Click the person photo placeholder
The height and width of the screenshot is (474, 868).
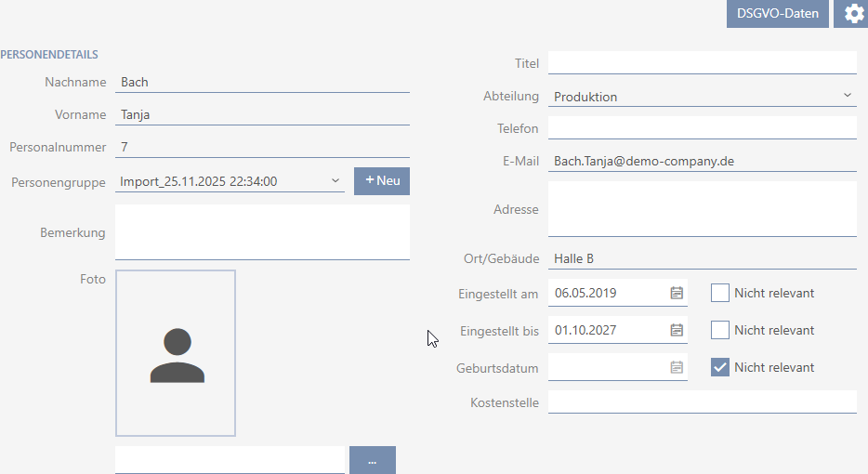coord(176,353)
